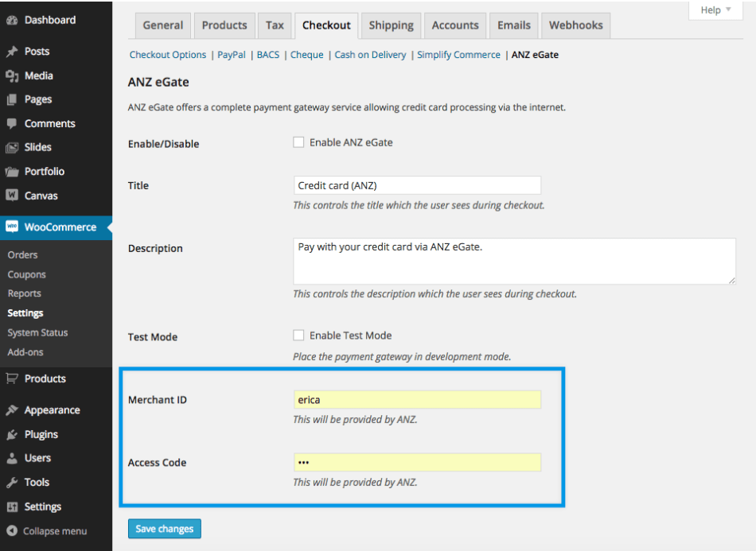756x551 pixels.
Task: Collapse the sidebar menu
Action: (47, 531)
